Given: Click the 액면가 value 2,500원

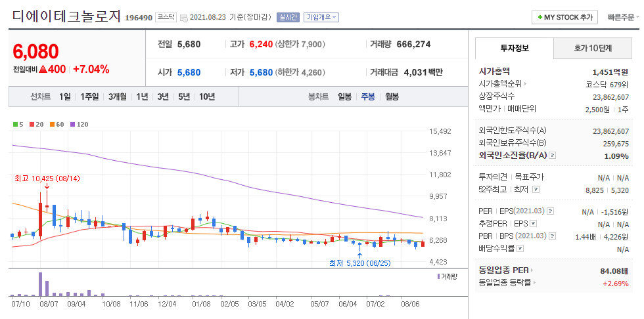Looking at the screenshot, I should (597, 110).
